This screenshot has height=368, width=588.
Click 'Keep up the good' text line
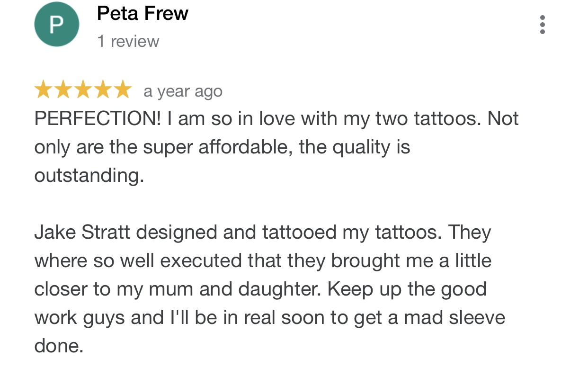point(407,289)
